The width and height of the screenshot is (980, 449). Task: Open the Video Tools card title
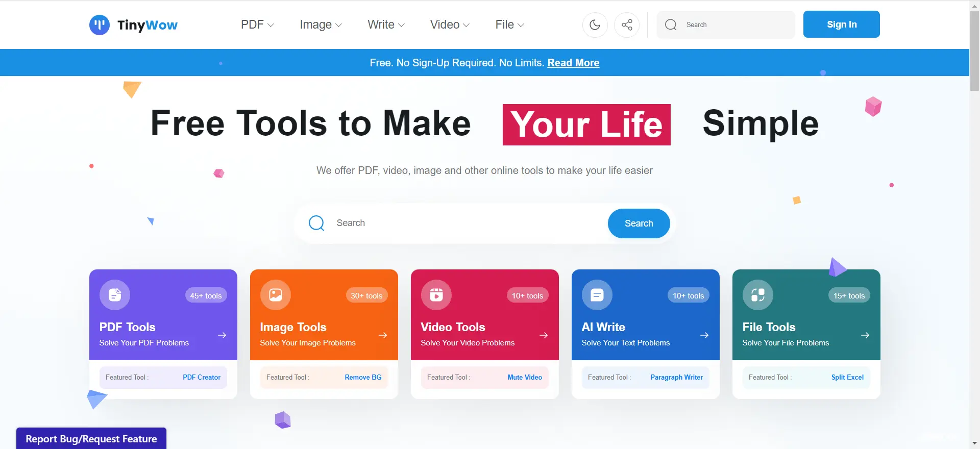(453, 327)
